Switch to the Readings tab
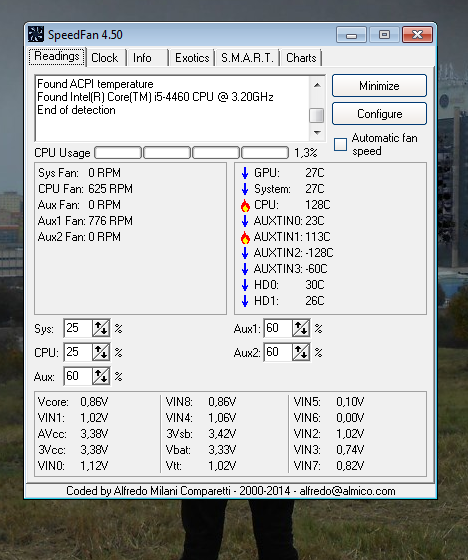Screen dimensions: 468x560 pos(57,56)
